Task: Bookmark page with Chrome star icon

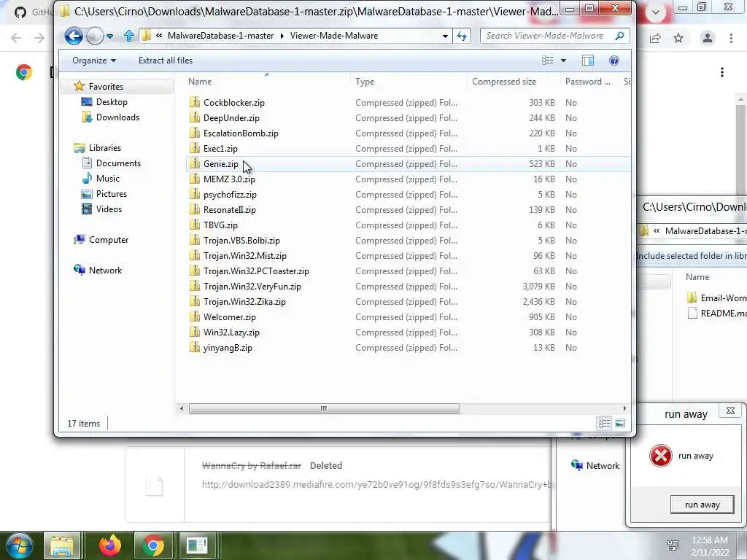Action: point(678,38)
